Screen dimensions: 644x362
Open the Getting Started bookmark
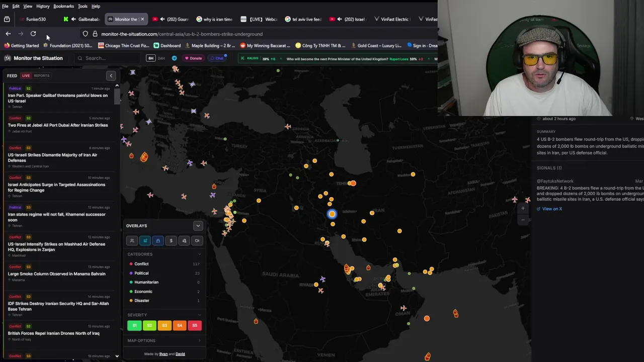pos(21,46)
